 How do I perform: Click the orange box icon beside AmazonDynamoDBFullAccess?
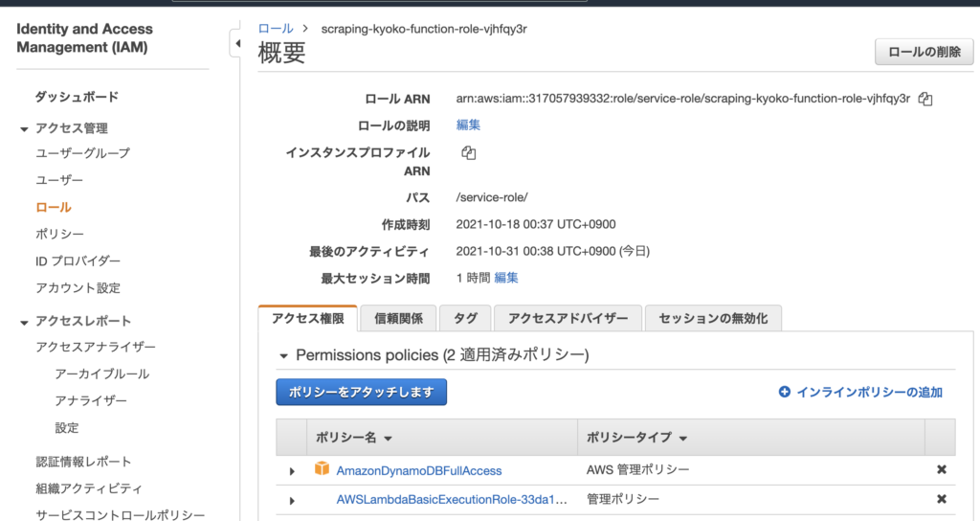click(x=322, y=468)
